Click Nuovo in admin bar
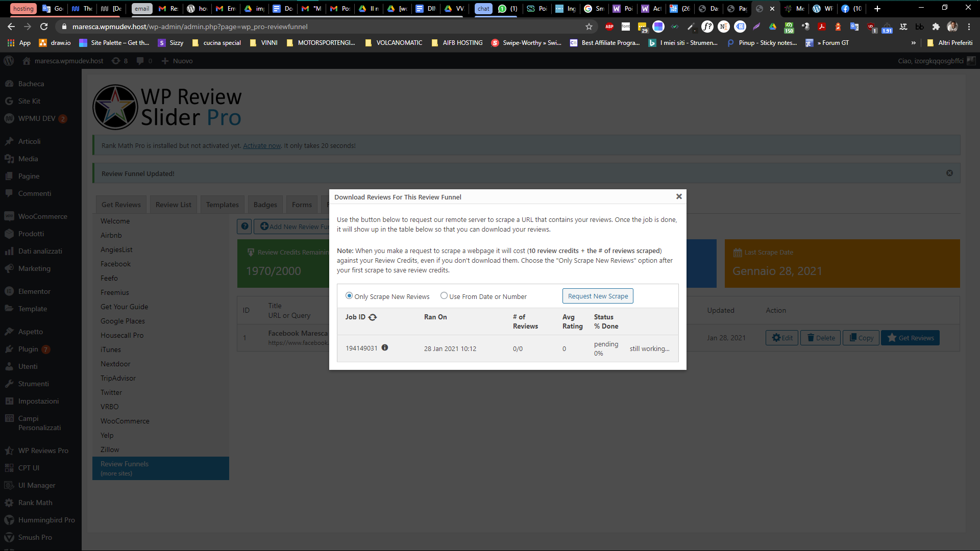 (x=177, y=61)
